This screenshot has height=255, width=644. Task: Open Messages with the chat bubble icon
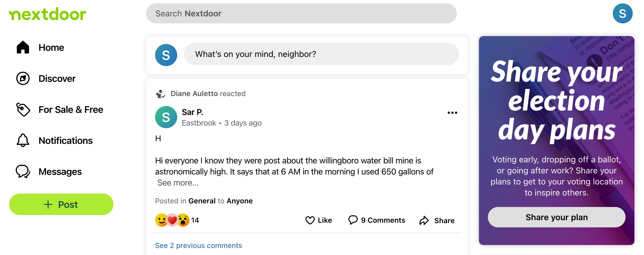23,171
